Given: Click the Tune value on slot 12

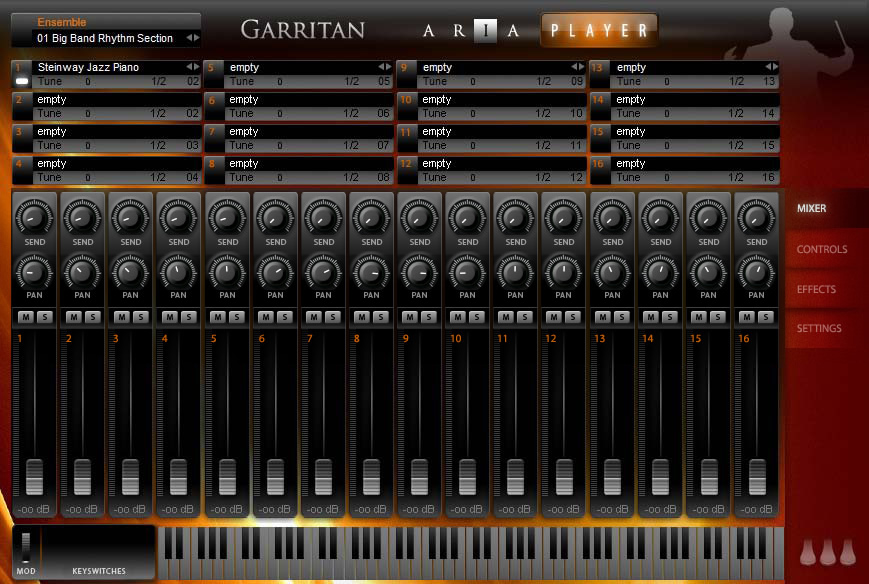Looking at the screenshot, I should pyautogui.click(x=472, y=178).
